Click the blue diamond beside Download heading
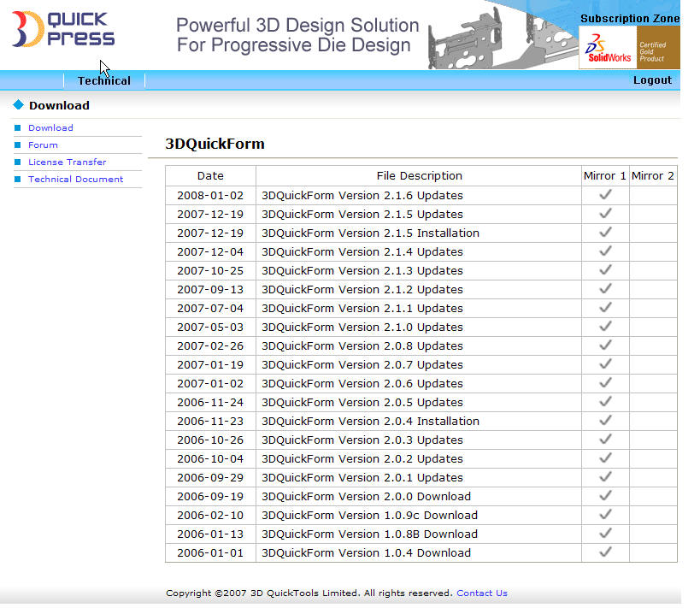The image size is (700, 614). click(18, 105)
